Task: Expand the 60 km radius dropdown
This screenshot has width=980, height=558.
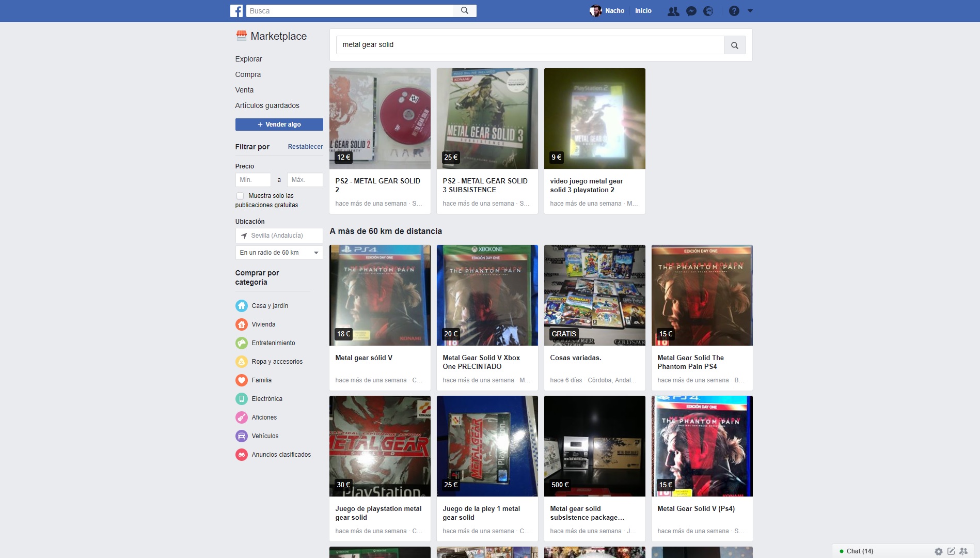Action: 279,253
